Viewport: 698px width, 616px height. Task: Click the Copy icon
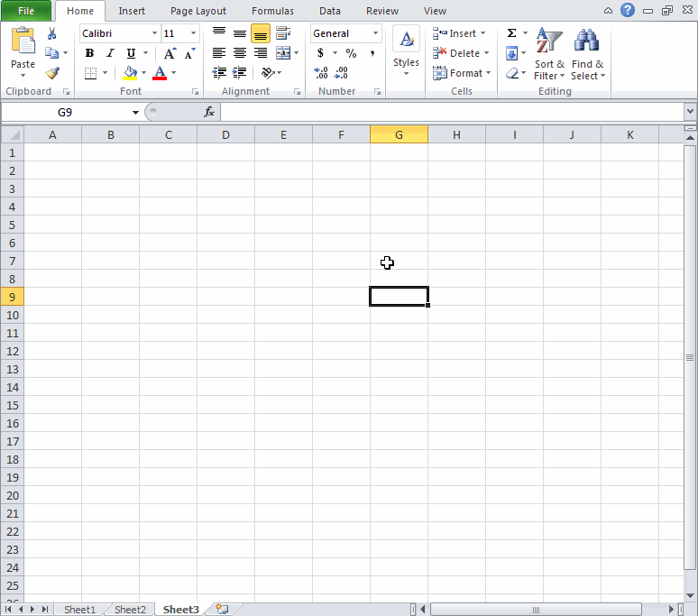[x=52, y=53]
